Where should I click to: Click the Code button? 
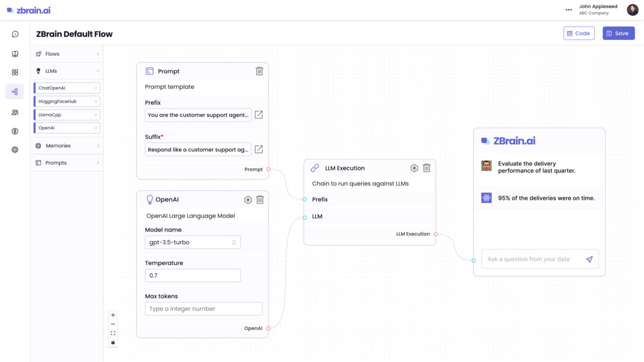[x=579, y=33]
